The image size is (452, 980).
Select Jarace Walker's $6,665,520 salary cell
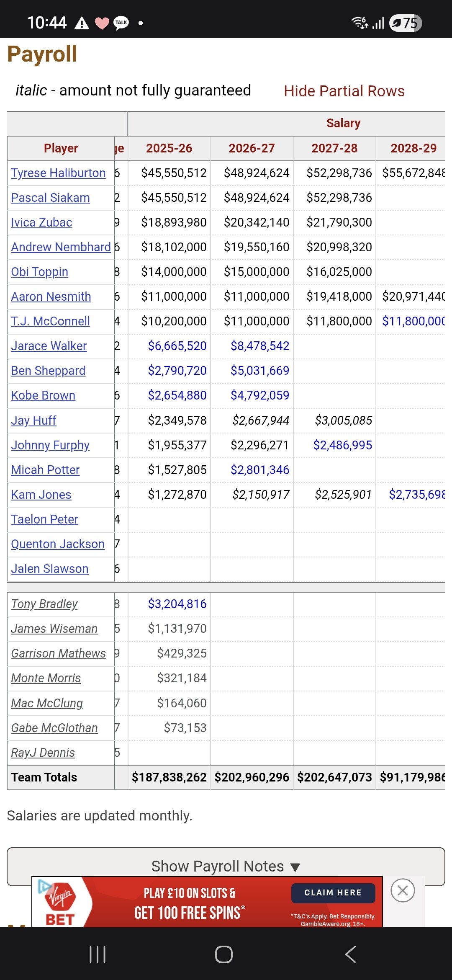[169, 346]
